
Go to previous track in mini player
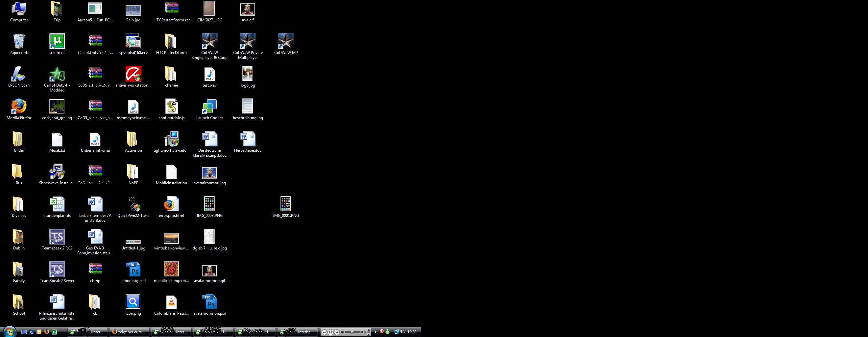(x=324, y=332)
